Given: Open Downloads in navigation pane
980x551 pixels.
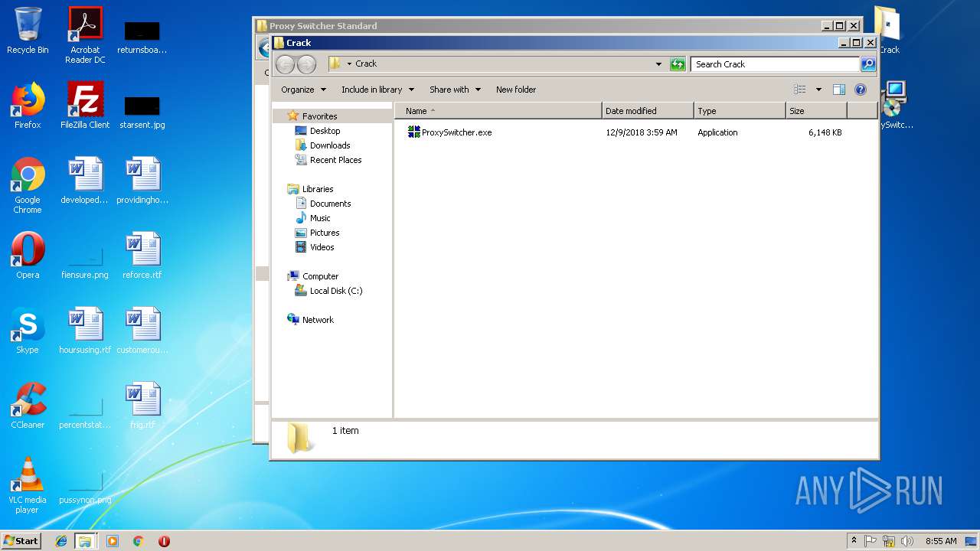Looking at the screenshot, I should [x=330, y=145].
